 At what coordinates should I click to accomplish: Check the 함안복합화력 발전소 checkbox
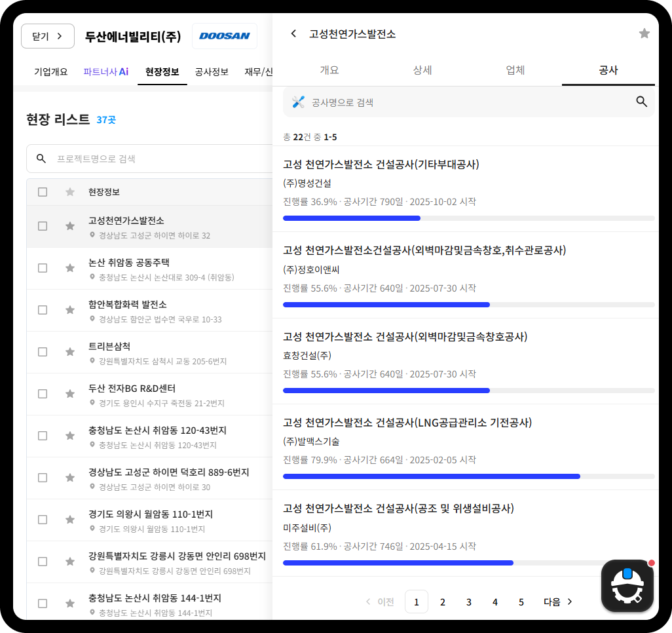(x=43, y=310)
